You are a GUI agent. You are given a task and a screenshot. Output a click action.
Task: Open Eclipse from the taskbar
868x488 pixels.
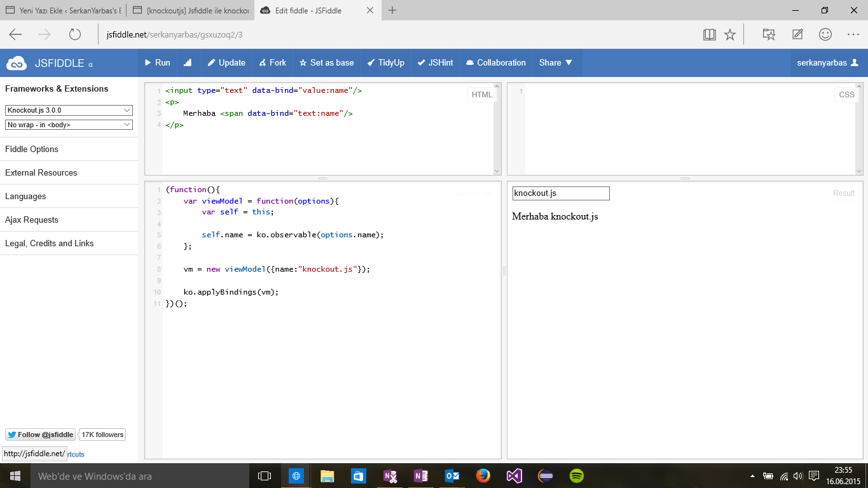pyautogui.click(x=546, y=475)
